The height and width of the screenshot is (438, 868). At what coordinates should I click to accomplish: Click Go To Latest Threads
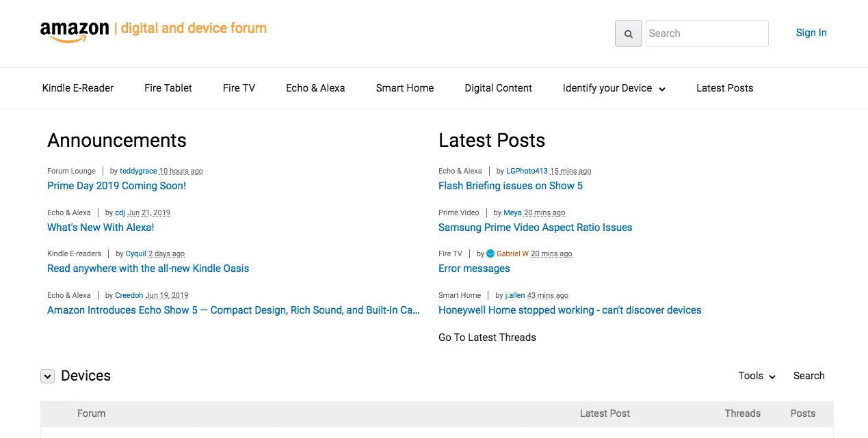[487, 338]
